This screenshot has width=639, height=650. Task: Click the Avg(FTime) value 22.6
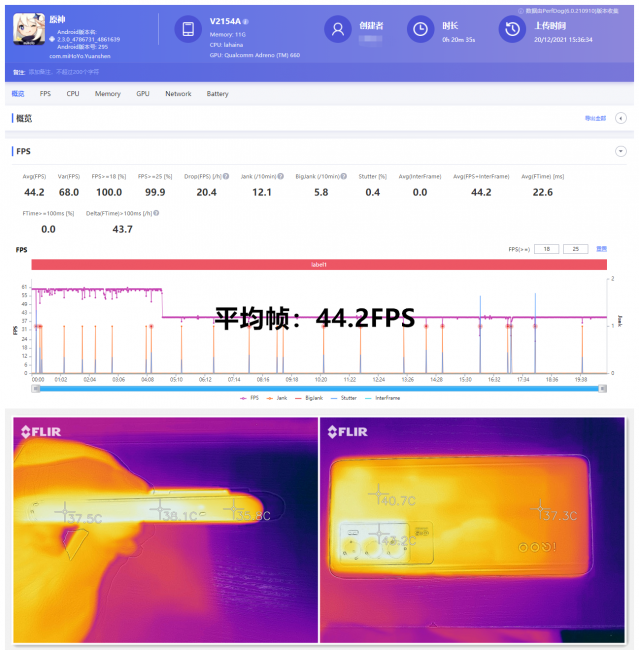pos(542,192)
